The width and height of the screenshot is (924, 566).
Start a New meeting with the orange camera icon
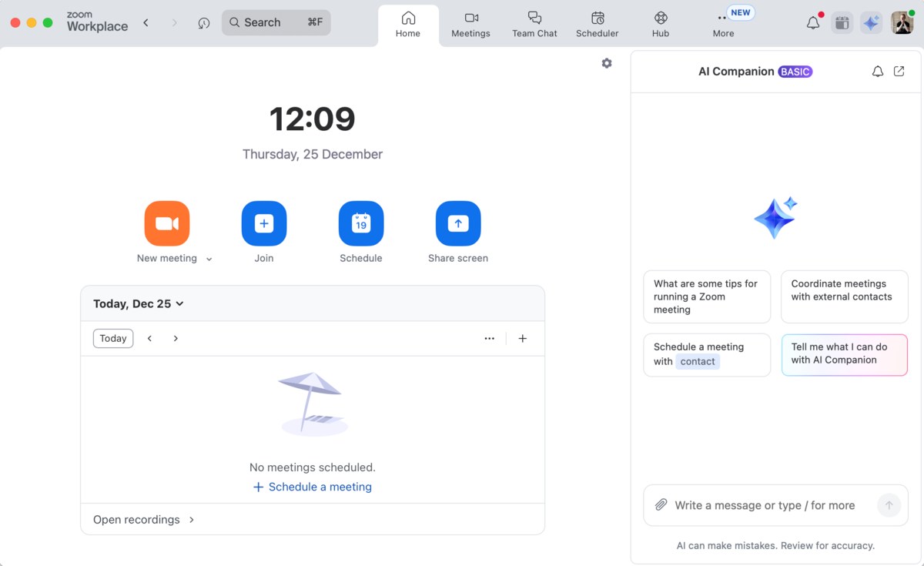167,223
